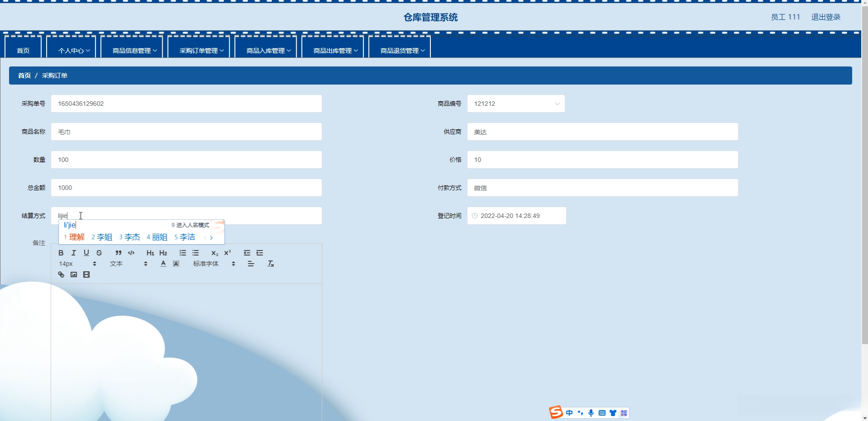The width and height of the screenshot is (868, 421).
Task: Create an ordered numbered list
Action: [x=183, y=253]
